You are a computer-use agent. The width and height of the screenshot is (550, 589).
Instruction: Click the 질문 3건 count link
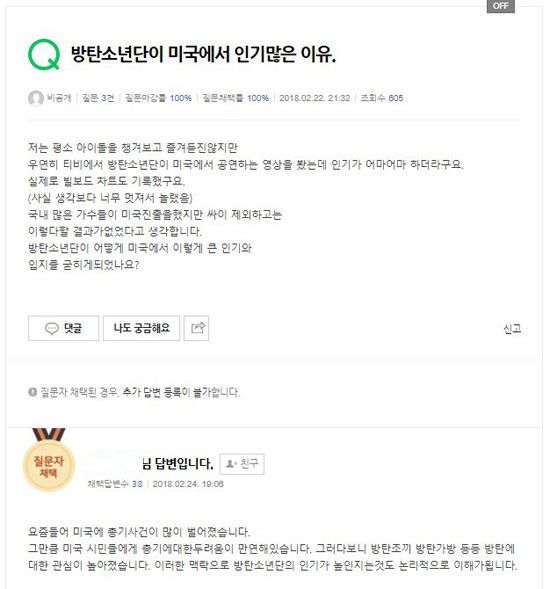[x=98, y=98]
